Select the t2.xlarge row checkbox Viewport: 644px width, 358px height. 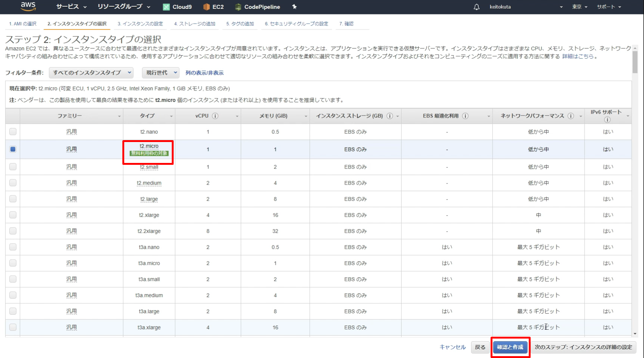pos(13,215)
